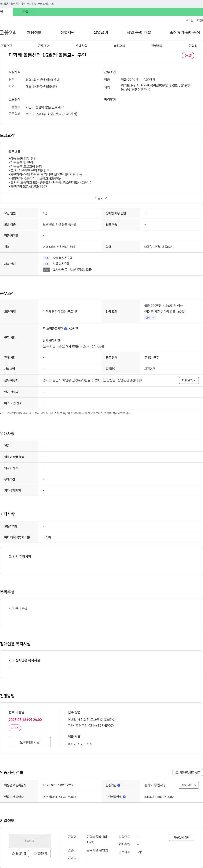Open the help icon next to 구인인증번호
203x868 pixels.
[124, 797]
